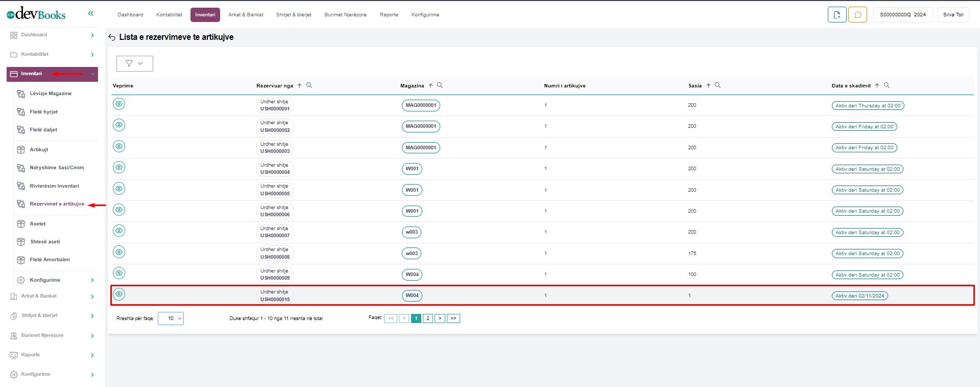Screen dimensions: 980x387
Task: Jump to the last page of results
Action: [453, 318]
